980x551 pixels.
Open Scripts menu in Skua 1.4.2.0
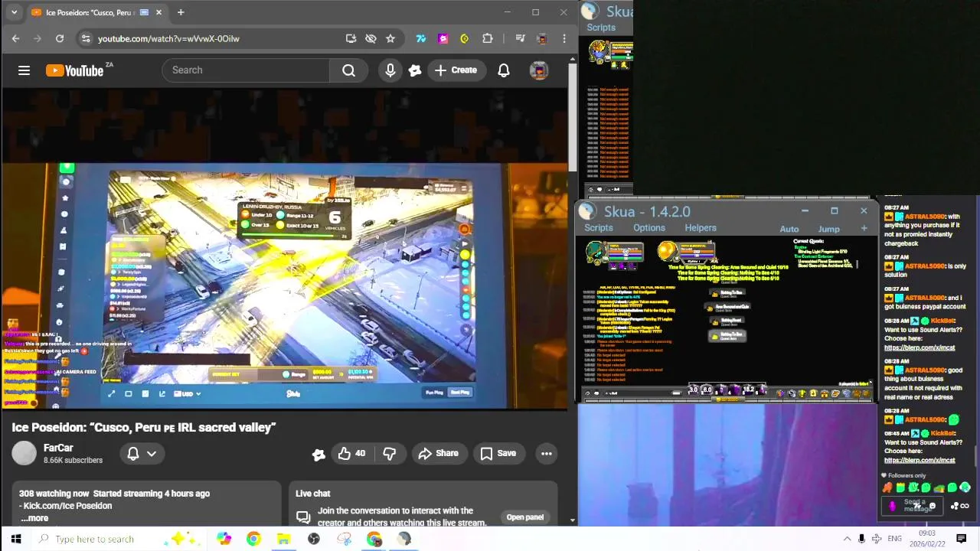(x=599, y=228)
